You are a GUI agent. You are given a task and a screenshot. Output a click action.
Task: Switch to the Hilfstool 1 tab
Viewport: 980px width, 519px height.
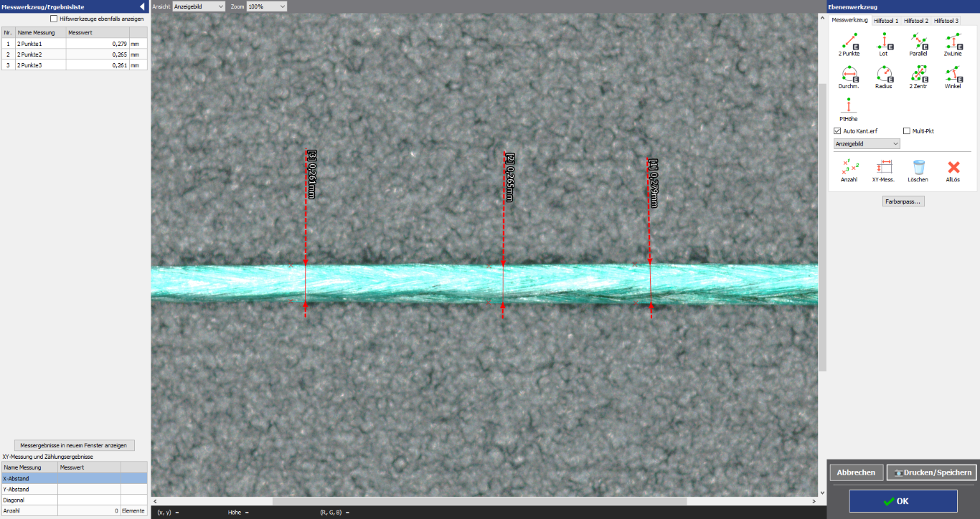click(x=885, y=21)
